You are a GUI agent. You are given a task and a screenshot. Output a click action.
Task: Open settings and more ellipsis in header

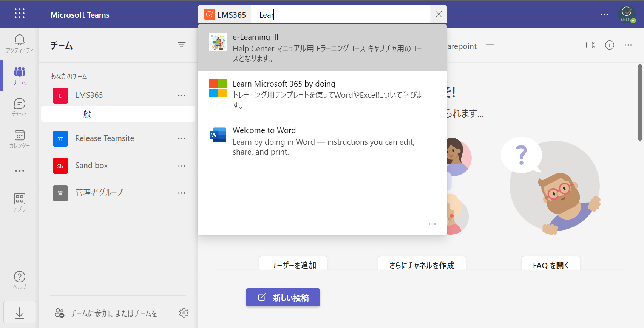pyautogui.click(x=604, y=14)
